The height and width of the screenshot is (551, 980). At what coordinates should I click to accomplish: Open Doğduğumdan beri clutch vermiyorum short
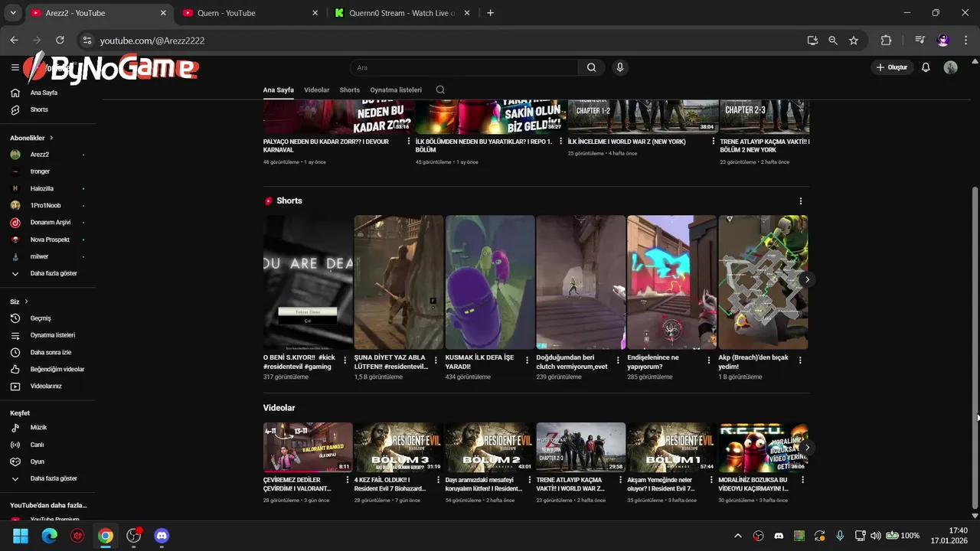[580, 282]
